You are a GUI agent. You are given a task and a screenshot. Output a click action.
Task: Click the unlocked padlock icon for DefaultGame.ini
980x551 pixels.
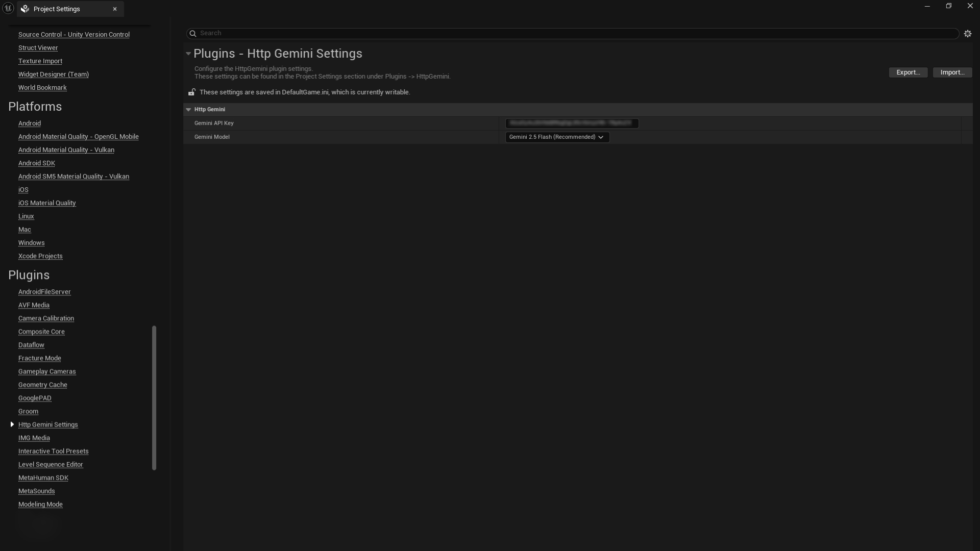[x=191, y=92]
